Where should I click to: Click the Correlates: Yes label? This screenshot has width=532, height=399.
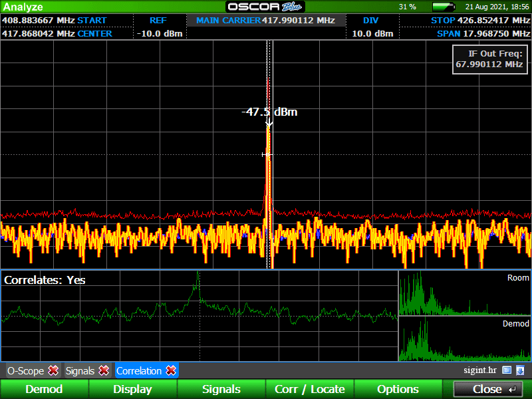(x=45, y=280)
